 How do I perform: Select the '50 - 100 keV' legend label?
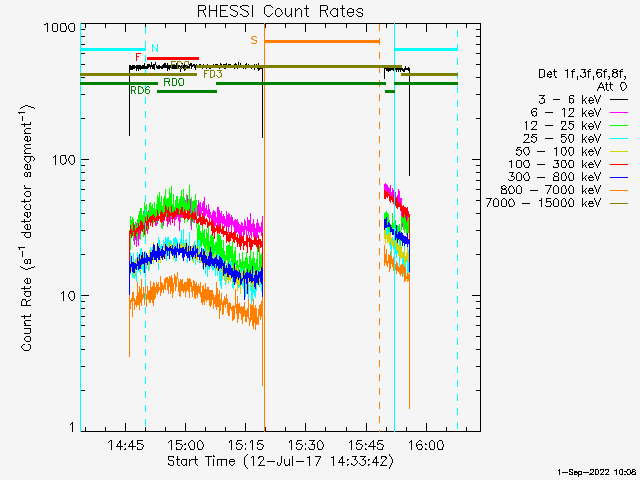pos(558,151)
